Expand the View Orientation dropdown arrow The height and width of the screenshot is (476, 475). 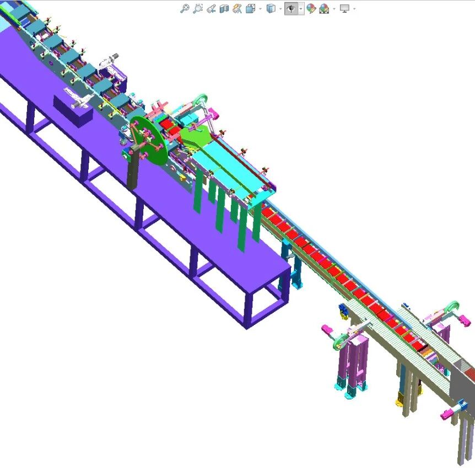point(260,9)
